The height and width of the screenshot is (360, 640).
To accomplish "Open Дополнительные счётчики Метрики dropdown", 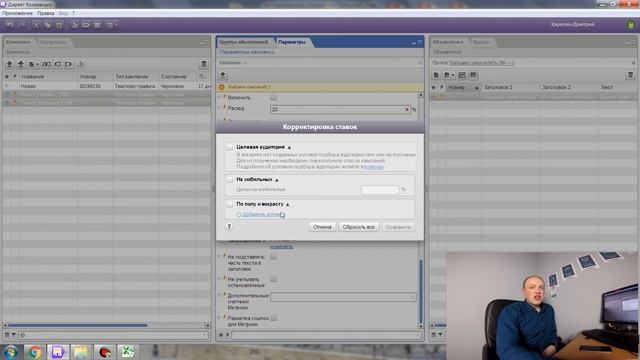I will [x=343, y=297].
